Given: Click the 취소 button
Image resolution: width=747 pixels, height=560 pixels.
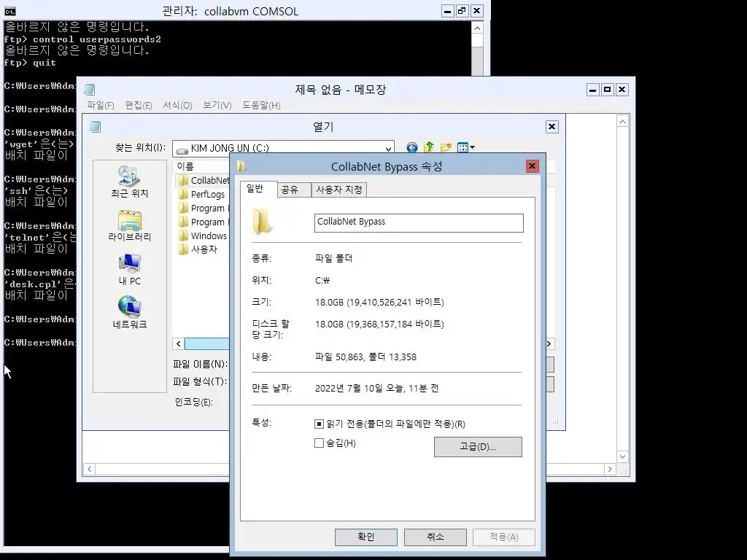Looking at the screenshot, I should click(x=435, y=537).
